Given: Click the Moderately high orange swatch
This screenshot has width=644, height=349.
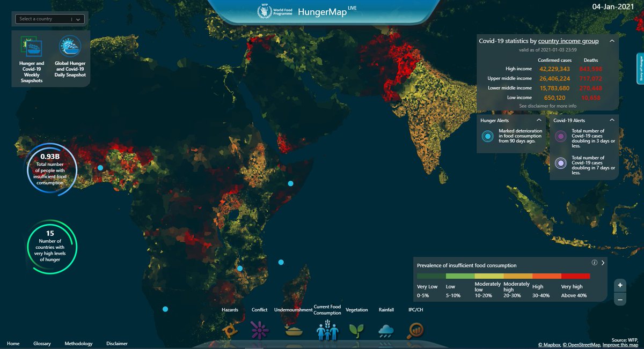Looking at the screenshot, I should click(517, 276).
